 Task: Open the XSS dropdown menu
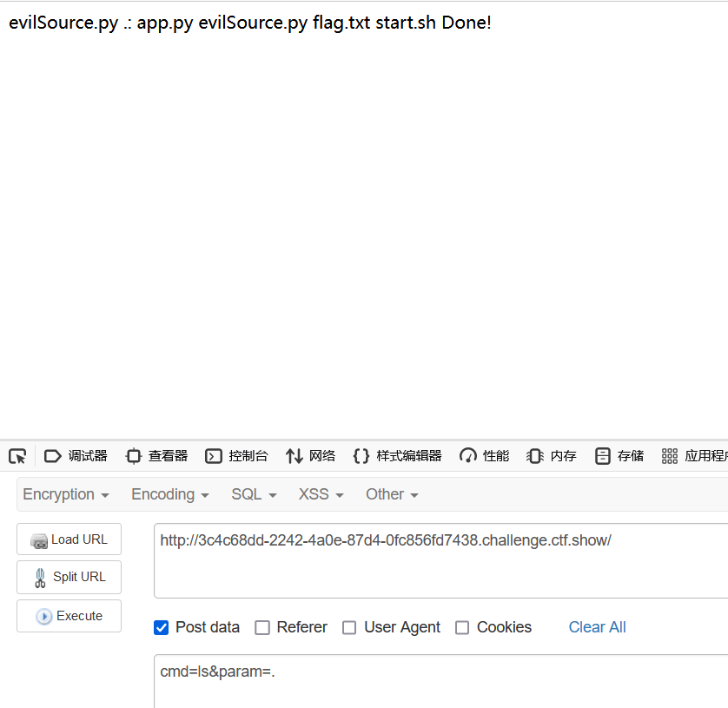(x=321, y=494)
